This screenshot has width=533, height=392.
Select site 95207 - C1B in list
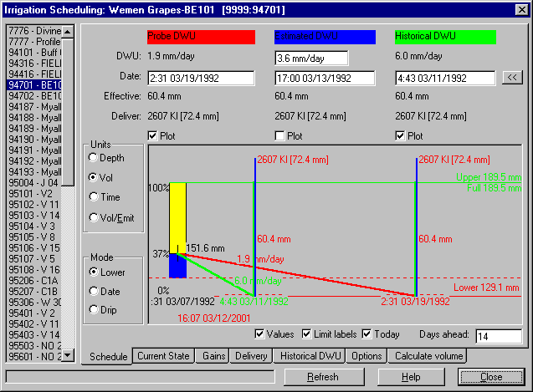click(34, 292)
